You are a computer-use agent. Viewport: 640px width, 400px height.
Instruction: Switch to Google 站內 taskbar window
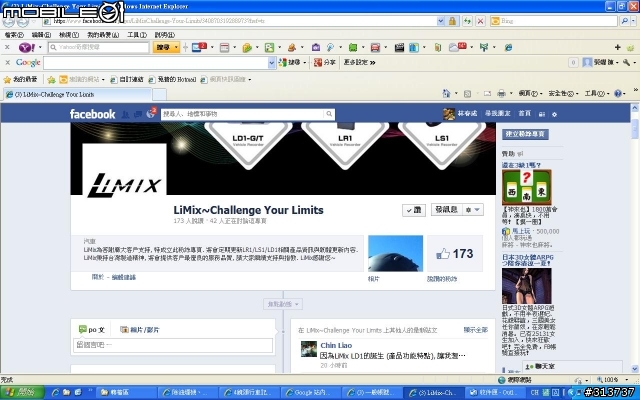[x=311, y=392]
